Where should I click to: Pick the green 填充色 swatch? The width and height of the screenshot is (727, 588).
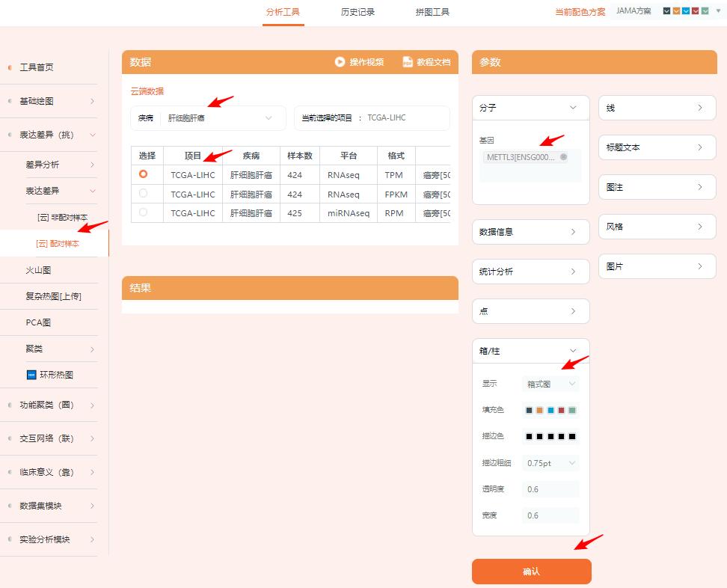click(572, 410)
